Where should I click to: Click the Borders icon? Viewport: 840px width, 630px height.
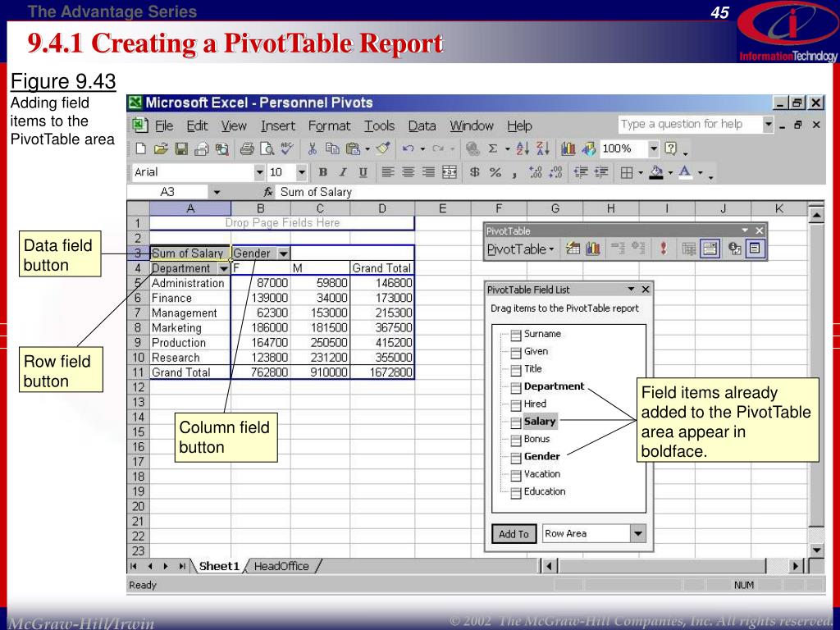point(627,172)
